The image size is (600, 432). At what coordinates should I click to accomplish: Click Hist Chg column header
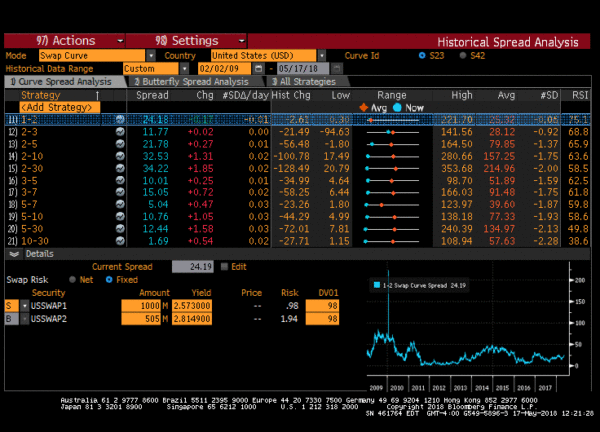[291, 95]
